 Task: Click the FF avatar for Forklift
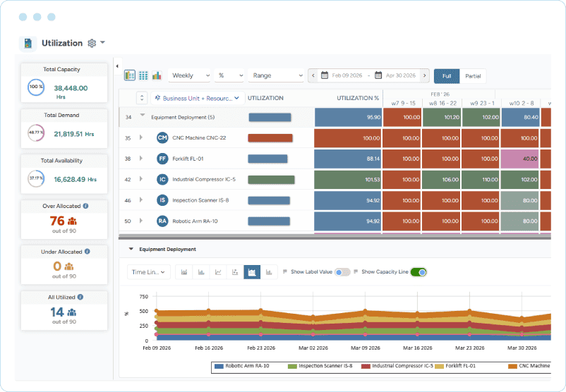click(x=162, y=159)
